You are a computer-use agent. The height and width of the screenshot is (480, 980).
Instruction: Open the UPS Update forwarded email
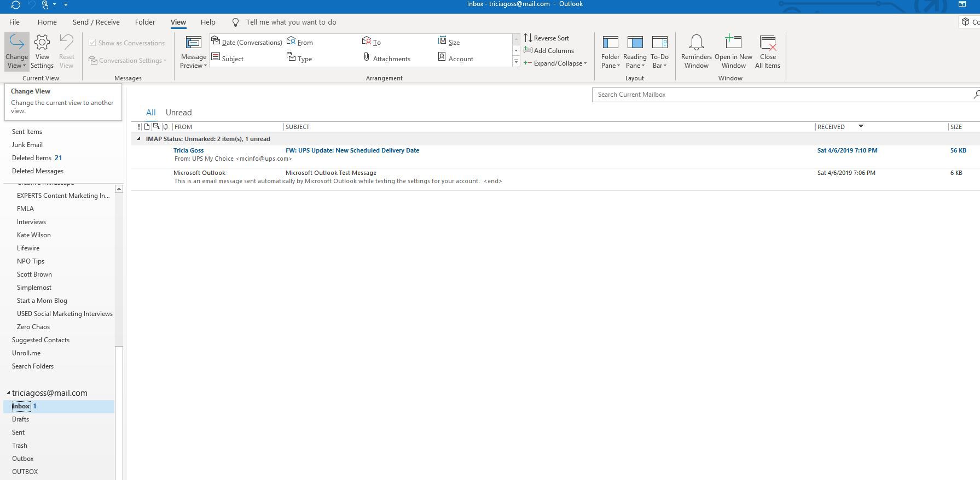pyautogui.click(x=555, y=154)
